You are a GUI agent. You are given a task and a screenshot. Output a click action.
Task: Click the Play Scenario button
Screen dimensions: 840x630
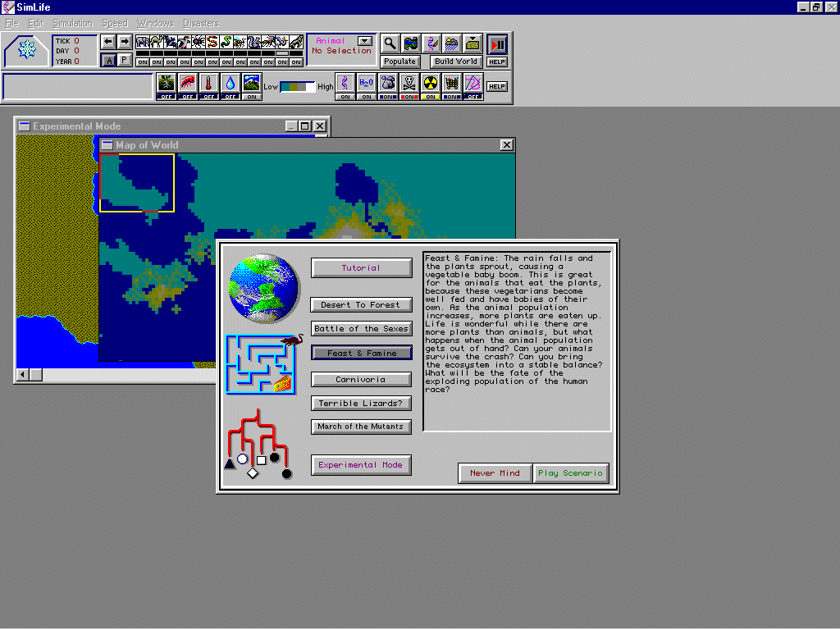571,473
